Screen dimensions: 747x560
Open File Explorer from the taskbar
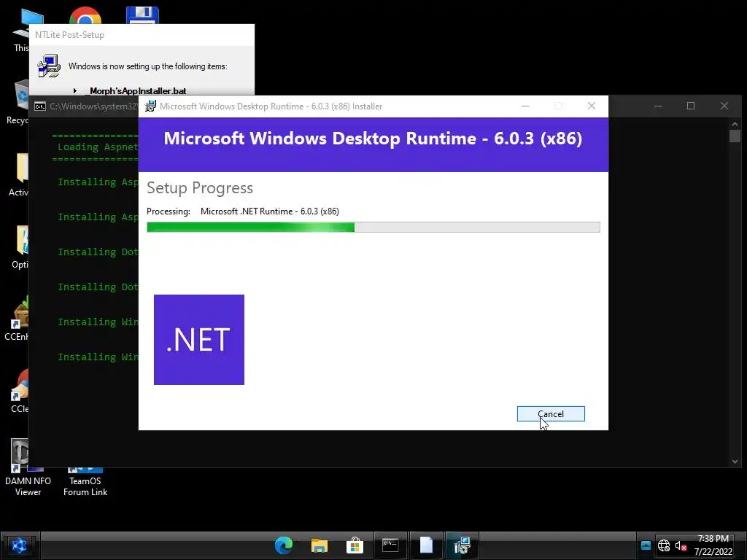[x=320, y=545]
